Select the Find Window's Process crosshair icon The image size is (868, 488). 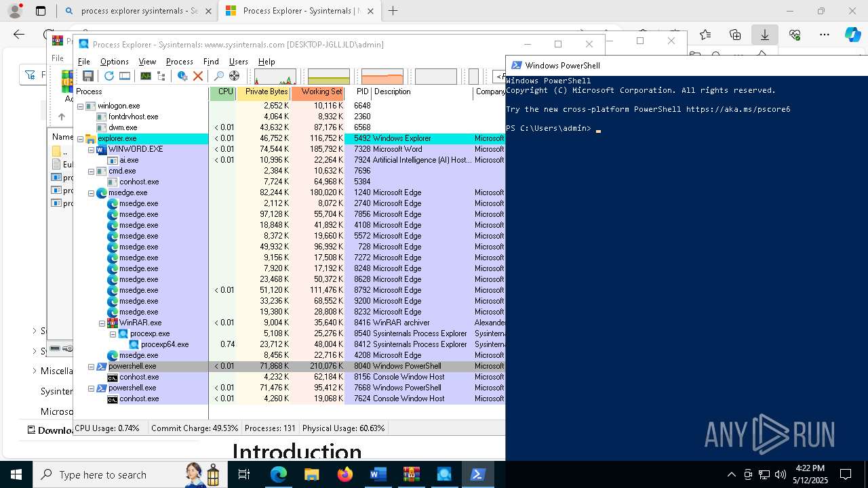235,76
